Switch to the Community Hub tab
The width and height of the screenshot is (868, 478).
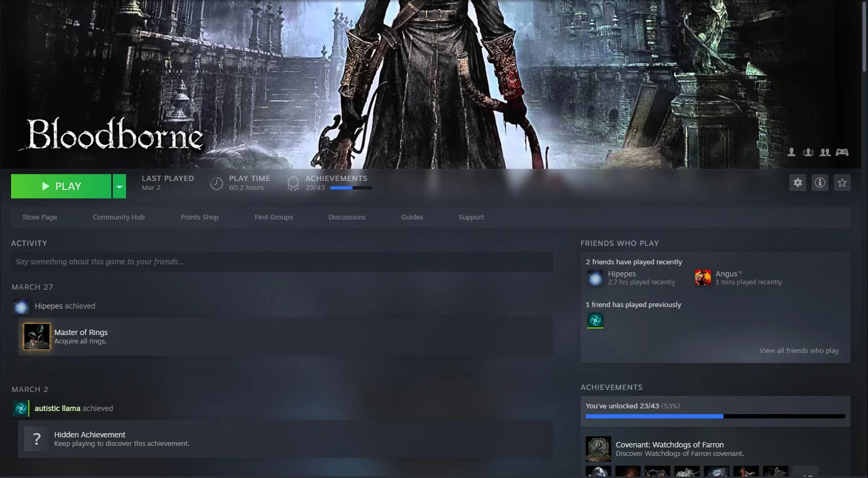tap(119, 217)
